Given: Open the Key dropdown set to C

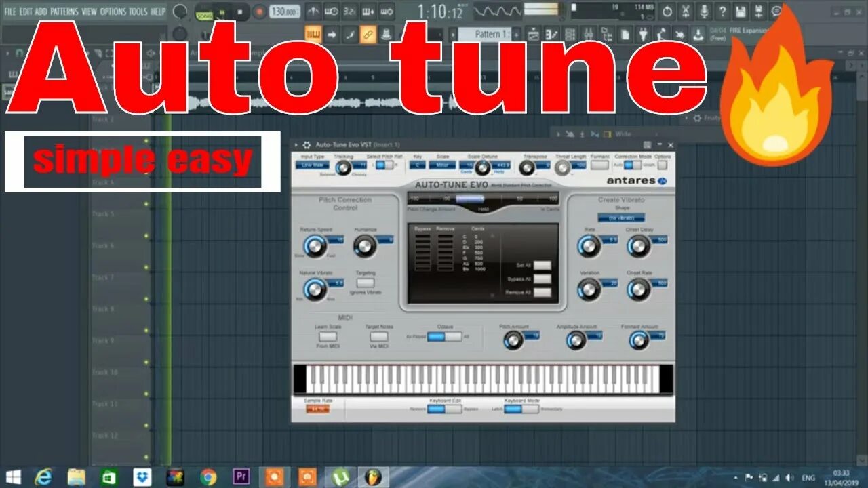Looking at the screenshot, I should coord(418,165).
